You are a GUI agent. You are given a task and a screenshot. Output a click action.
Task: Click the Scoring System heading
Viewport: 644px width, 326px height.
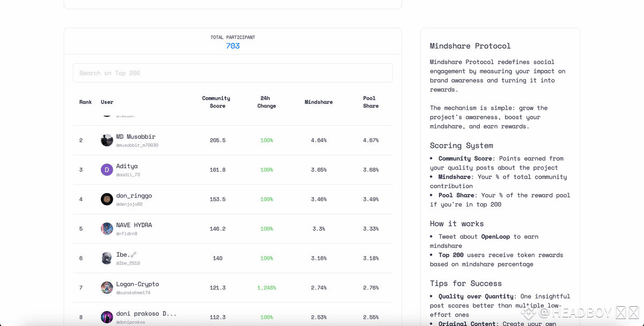click(x=462, y=146)
